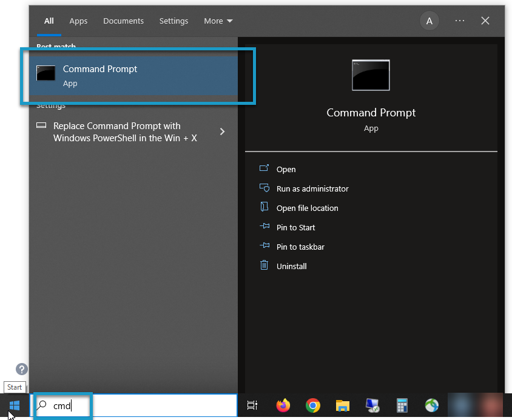Switch to the Apps tab
The image size is (512, 420).
(x=78, y=21)
